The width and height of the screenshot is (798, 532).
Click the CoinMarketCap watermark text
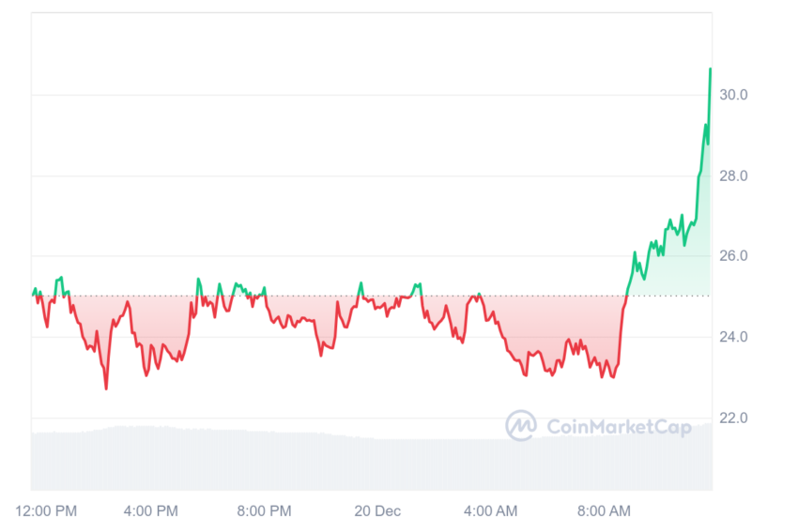(x=619, y=427)
